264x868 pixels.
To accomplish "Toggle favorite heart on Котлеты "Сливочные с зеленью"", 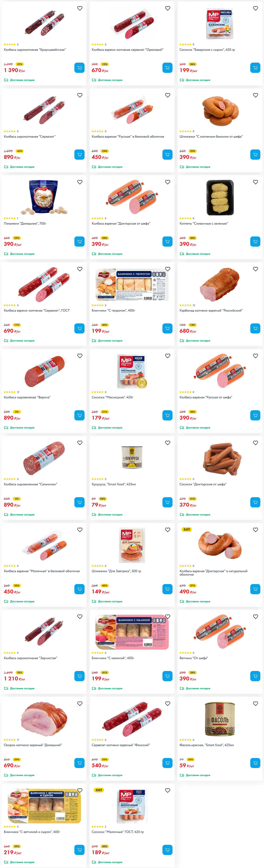I will 256,182.
